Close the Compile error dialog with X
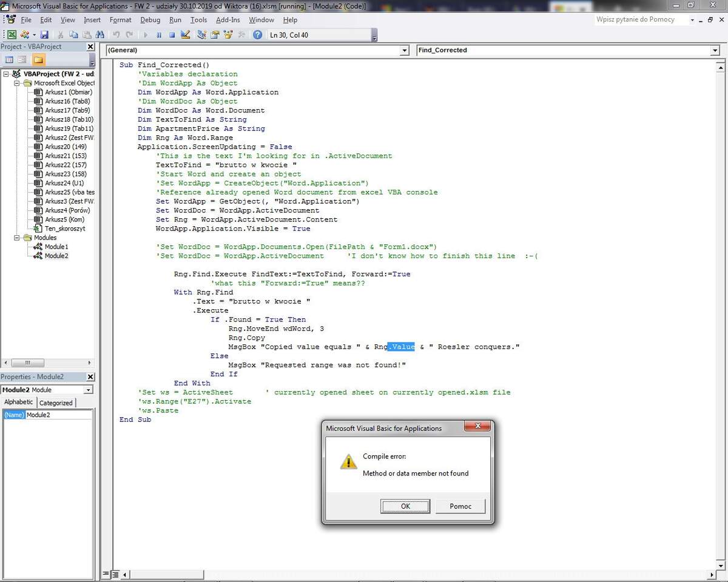This screenshot has height=582, width=728. [x=477, y=427]
